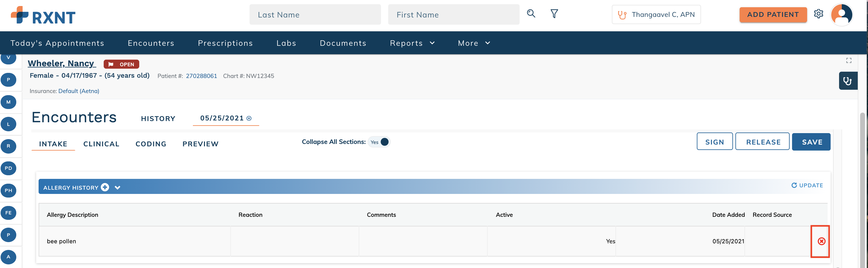Save the encounter

click(811, 142)
